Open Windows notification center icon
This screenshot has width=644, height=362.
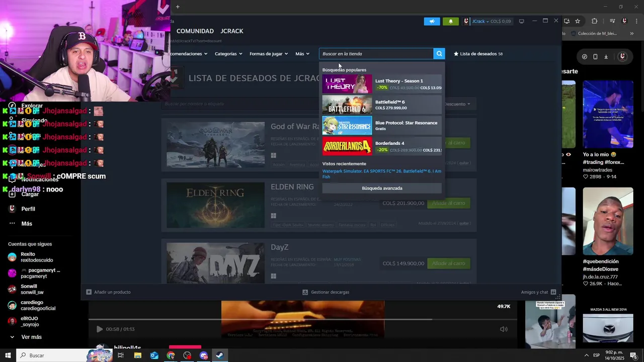click(633, 355)
